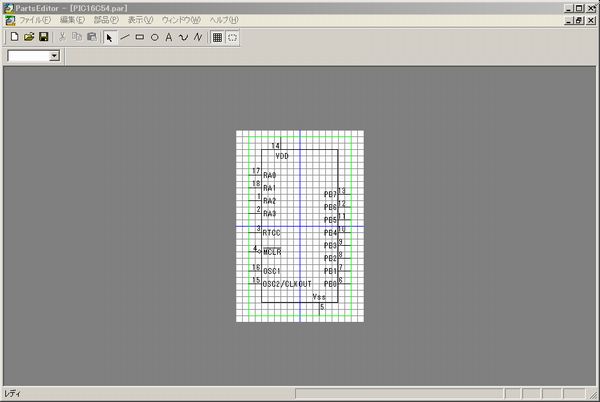This screenshot has height=402, width=600.
Task: Click the RA0 pin label
Action: (x=269, y=175)
